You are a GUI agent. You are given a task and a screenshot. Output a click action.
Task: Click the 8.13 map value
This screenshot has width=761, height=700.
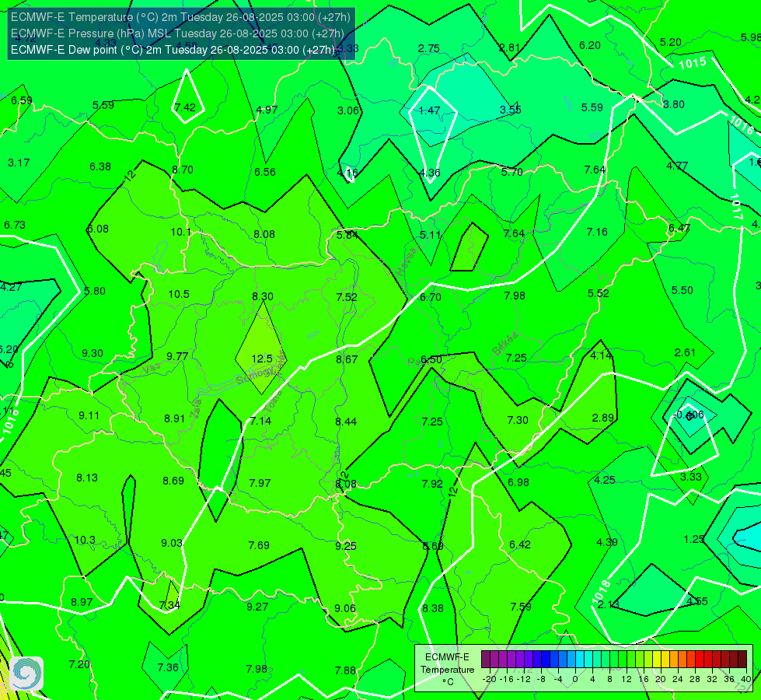87,478
